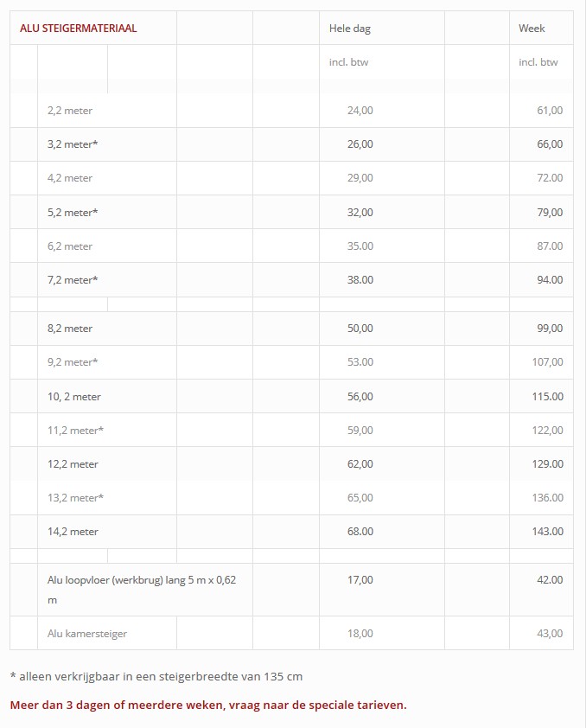Select day price 59,00 for 11,2 meter
This screenshot has height=728, width=586.
tap(360, 431)
